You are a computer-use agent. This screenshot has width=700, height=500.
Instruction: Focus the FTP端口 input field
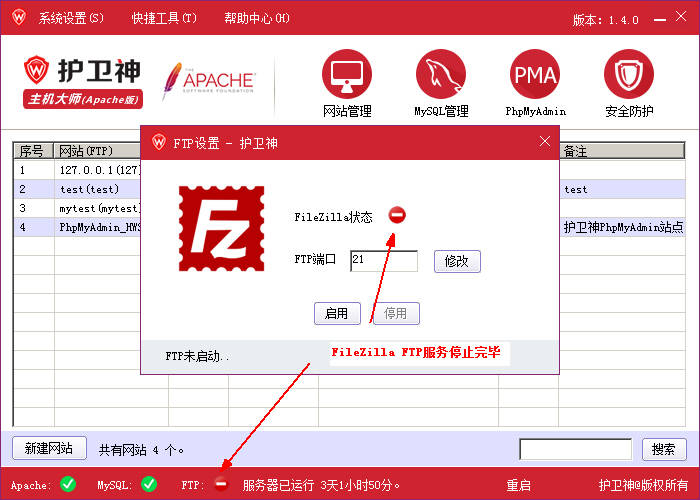tap(384, 261)
